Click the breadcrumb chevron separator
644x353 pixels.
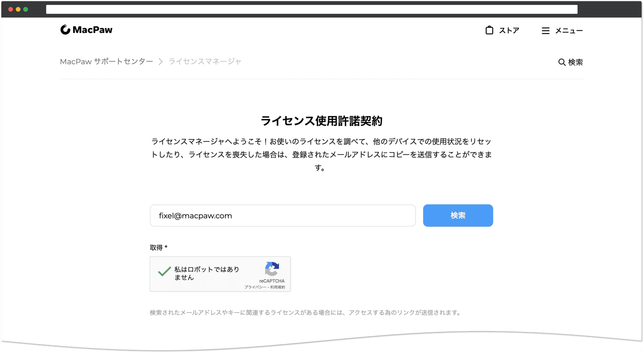pos(161,62)
